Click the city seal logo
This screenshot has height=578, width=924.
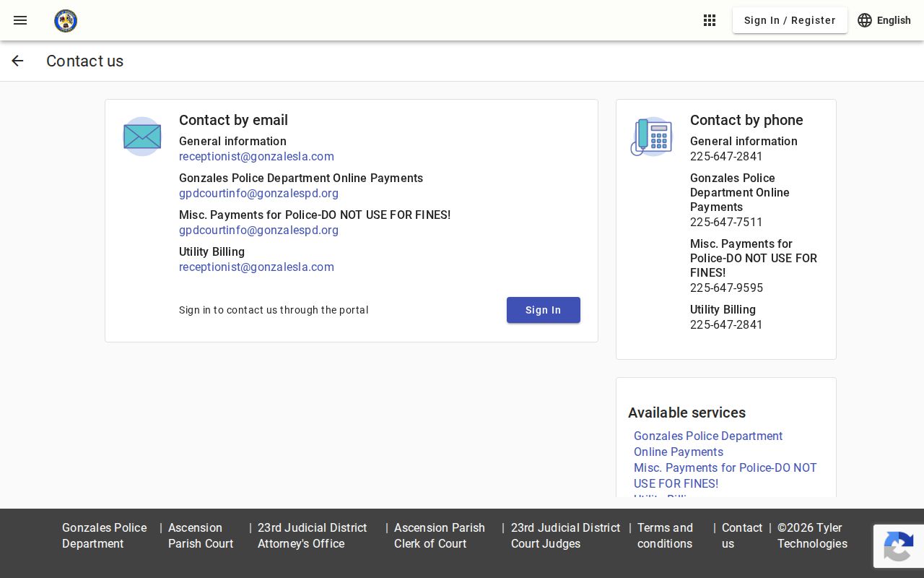coord(66,21)
